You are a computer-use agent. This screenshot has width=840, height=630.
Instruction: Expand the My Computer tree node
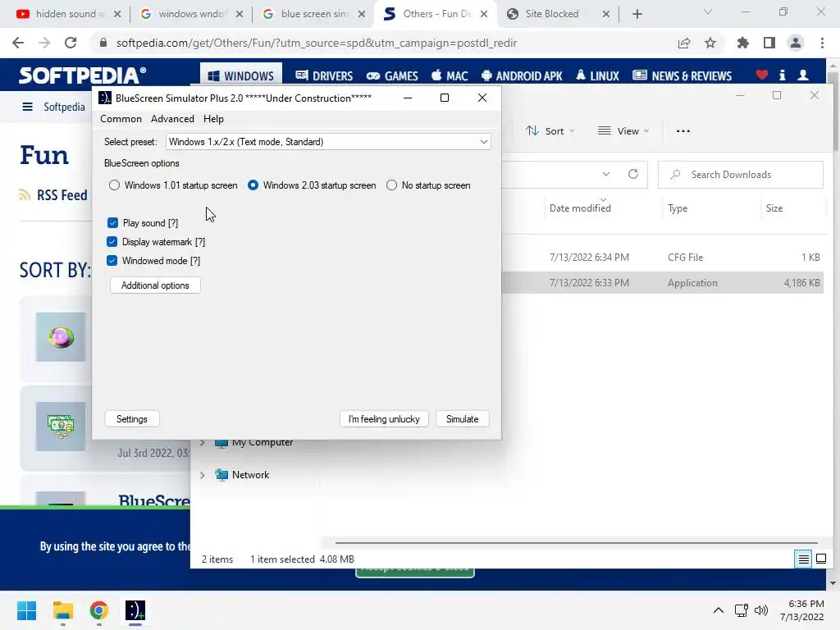[203, 442]
